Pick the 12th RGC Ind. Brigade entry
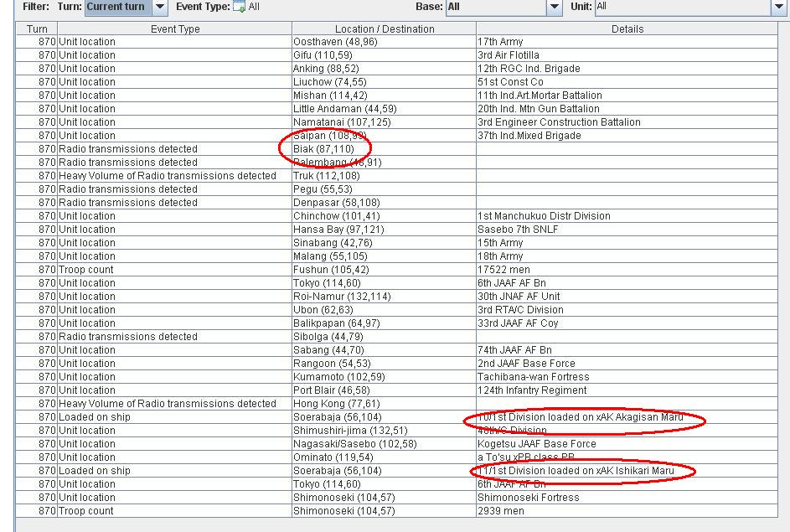790x532 pixels. point(627,69)
